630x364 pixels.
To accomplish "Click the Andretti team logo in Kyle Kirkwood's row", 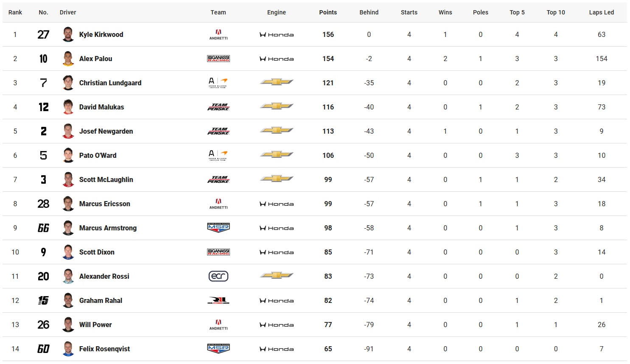I will click(x=218, y=34).
